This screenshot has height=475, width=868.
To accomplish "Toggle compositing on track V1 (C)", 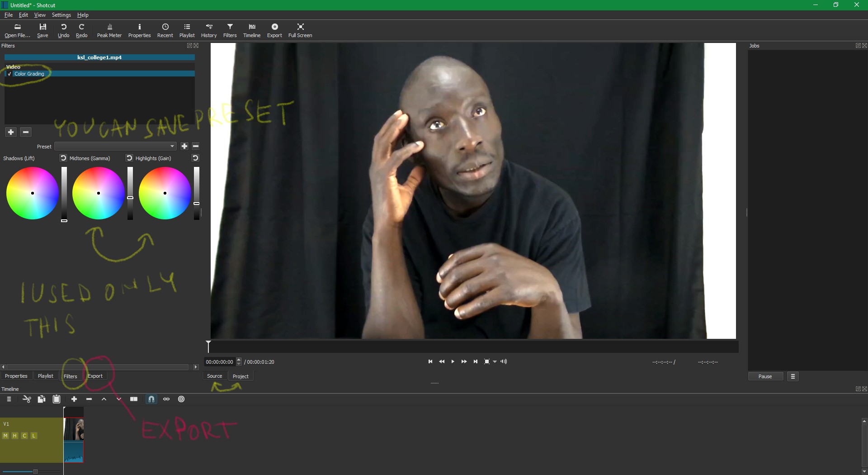I will (x=24, y=436).
